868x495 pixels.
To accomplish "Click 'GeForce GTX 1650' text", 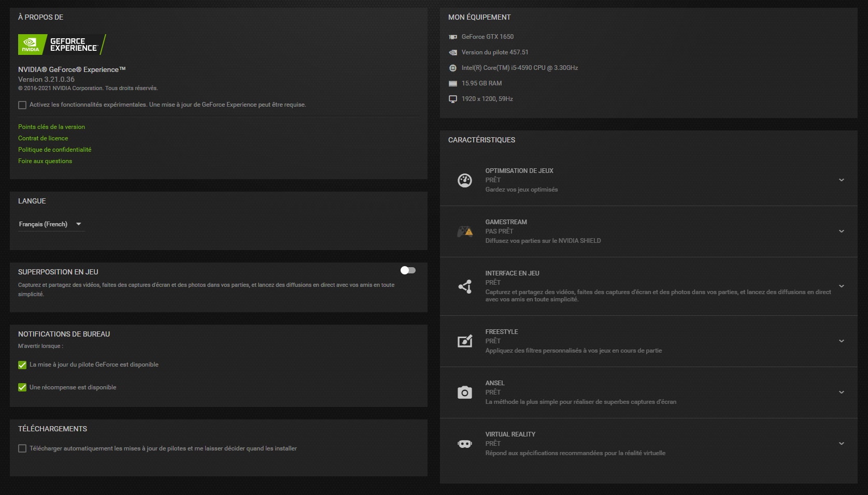I will pyautogui.click(x=488, y=37).
